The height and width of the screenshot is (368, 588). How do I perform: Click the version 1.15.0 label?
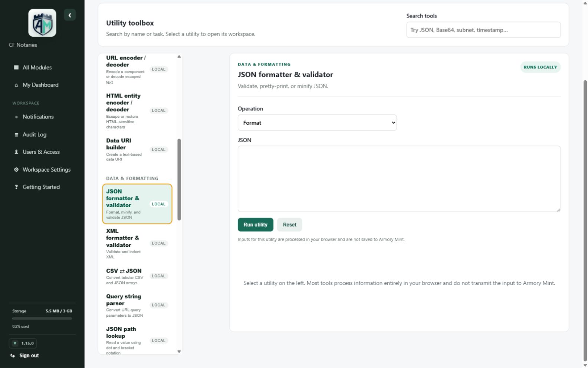[x=27, y=343]
